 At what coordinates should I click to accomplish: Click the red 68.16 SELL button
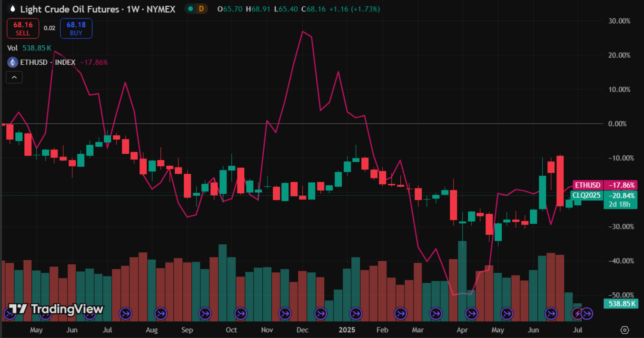click(23, 28)
